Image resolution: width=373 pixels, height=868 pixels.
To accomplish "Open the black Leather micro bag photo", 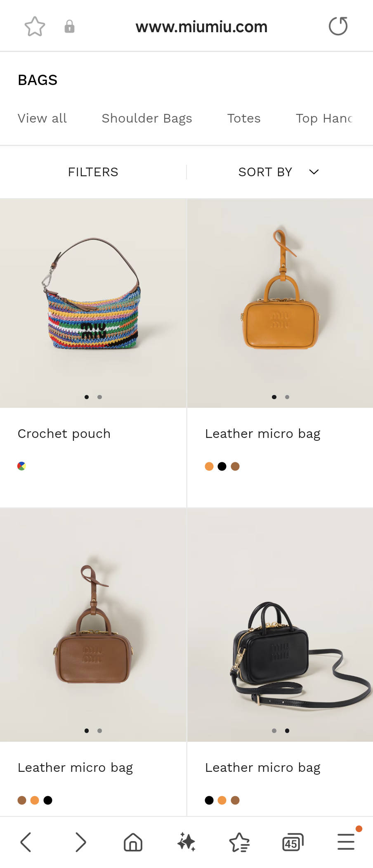I will (x=280, y=624).
